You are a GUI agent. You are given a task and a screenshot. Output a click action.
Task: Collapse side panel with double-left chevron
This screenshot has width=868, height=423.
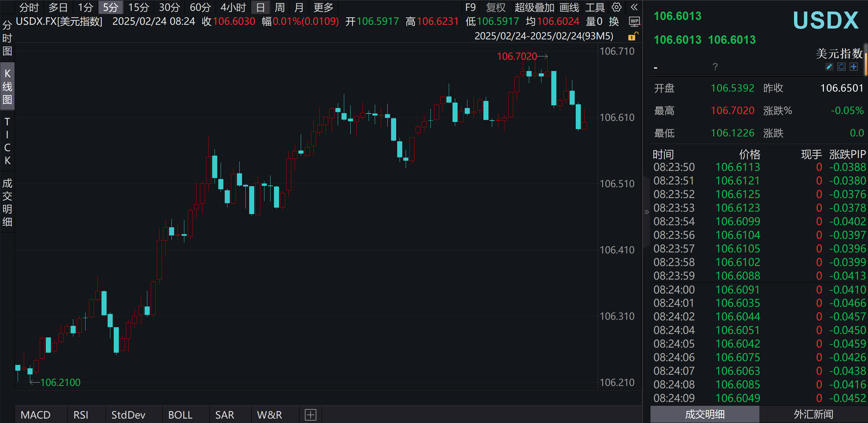634,7
